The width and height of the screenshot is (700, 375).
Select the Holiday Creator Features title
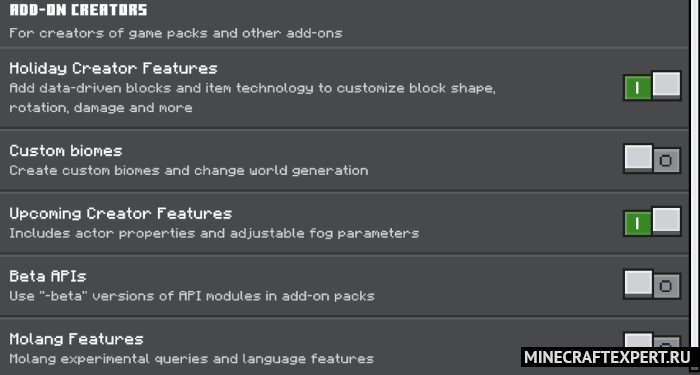click(x=113, y=68)
